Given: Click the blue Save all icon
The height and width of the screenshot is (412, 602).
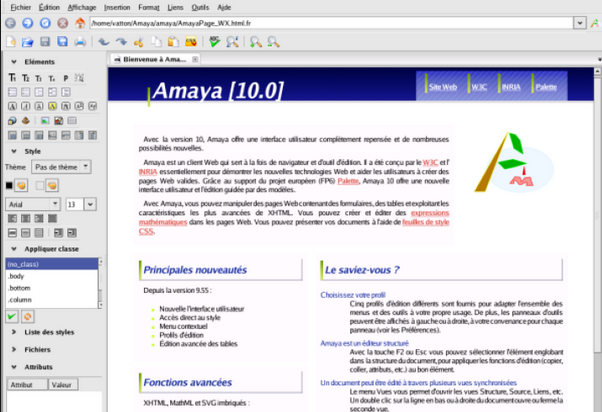Looking at the screenshot, I should 63,41.
